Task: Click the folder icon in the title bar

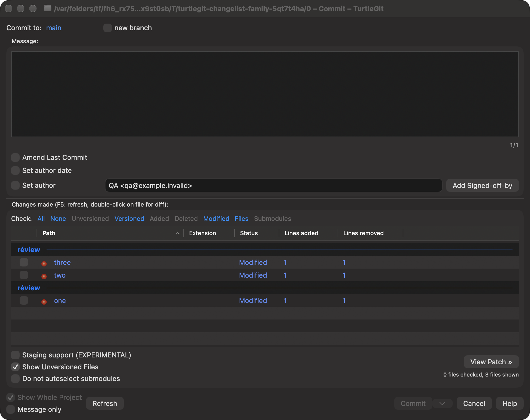Action: 47,8
